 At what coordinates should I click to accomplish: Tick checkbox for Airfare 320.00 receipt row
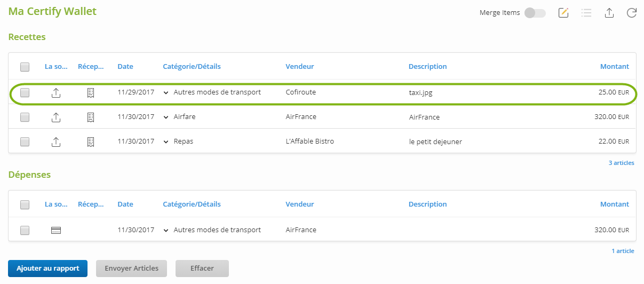click(25, 117)
